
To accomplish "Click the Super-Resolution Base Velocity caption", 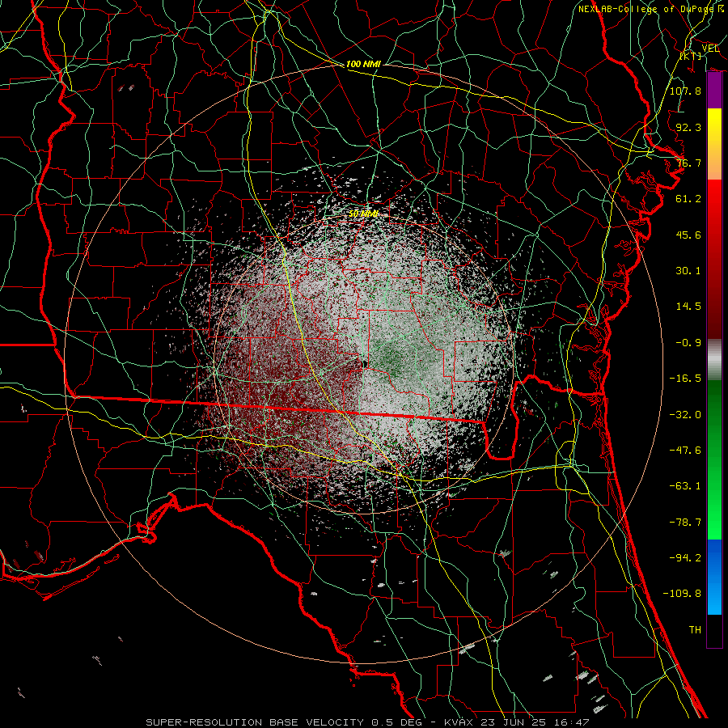I will point(367,722).
